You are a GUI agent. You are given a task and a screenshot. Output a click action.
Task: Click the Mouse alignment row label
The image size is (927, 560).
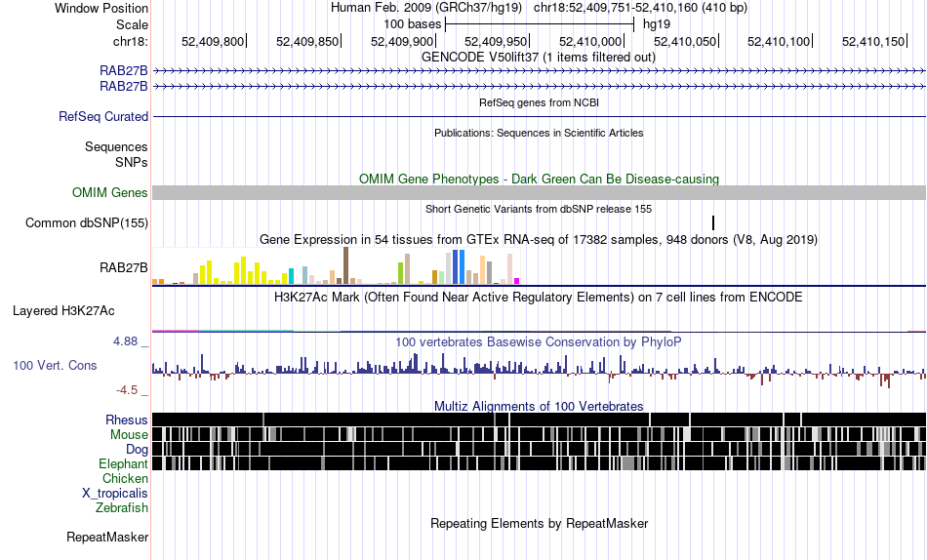point(129,435)
